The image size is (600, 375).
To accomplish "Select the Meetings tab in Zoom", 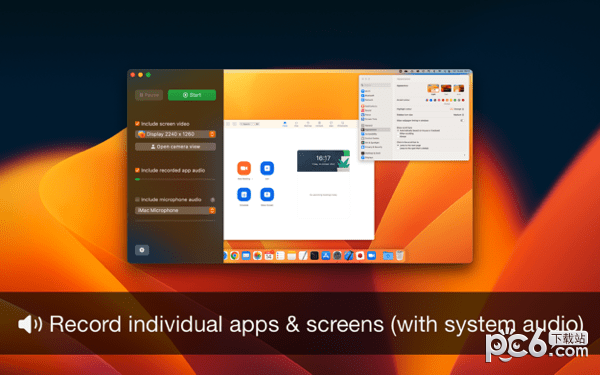I will pyautogui.click(x=308, y=124).
